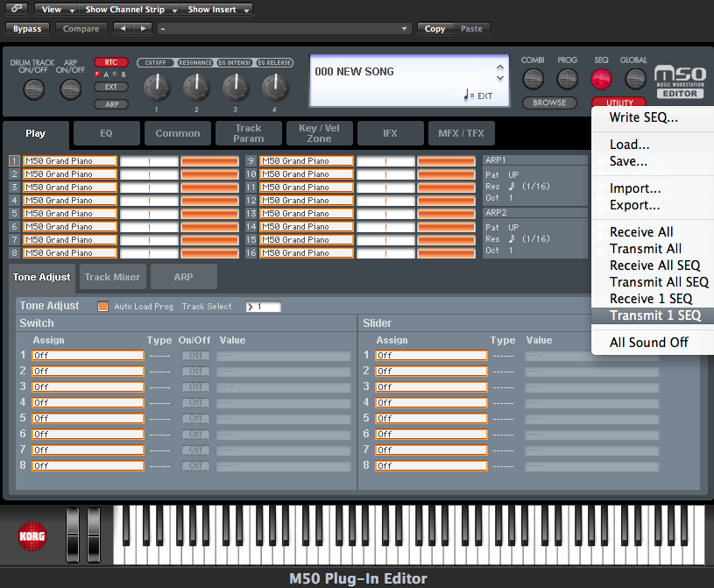Open Show Channel Strip dropdown
714x588 pixels.
[131, 9]
